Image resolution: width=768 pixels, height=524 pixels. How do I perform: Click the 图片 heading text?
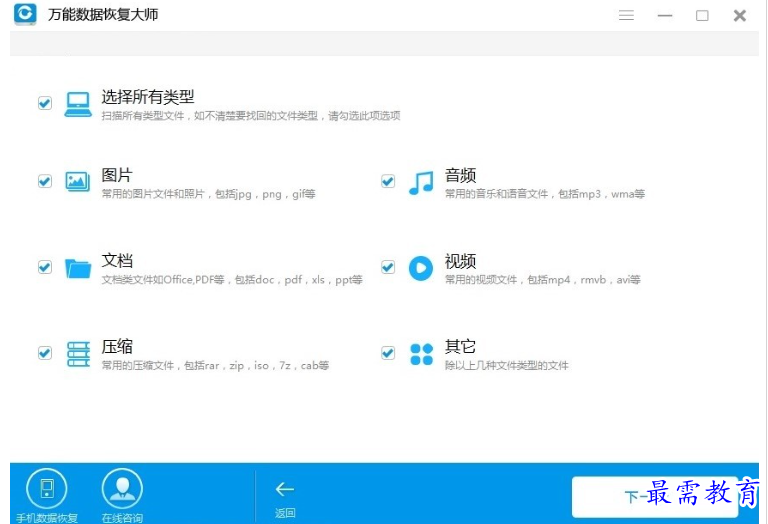pos(117,175)
